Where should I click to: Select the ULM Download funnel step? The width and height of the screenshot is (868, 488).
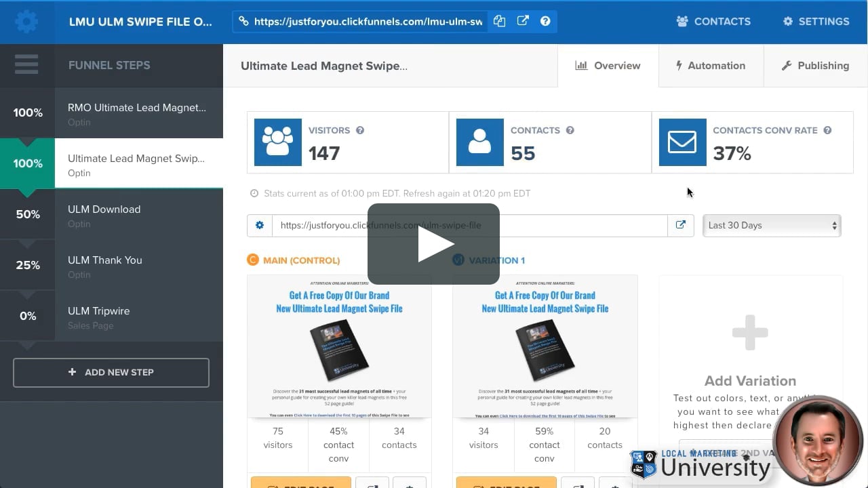point(139,214)
